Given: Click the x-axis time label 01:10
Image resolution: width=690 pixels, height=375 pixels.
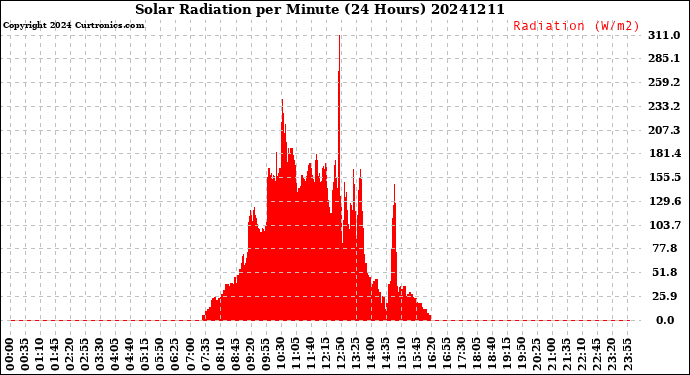Looking at the screenshot, I should click(40, 355).
